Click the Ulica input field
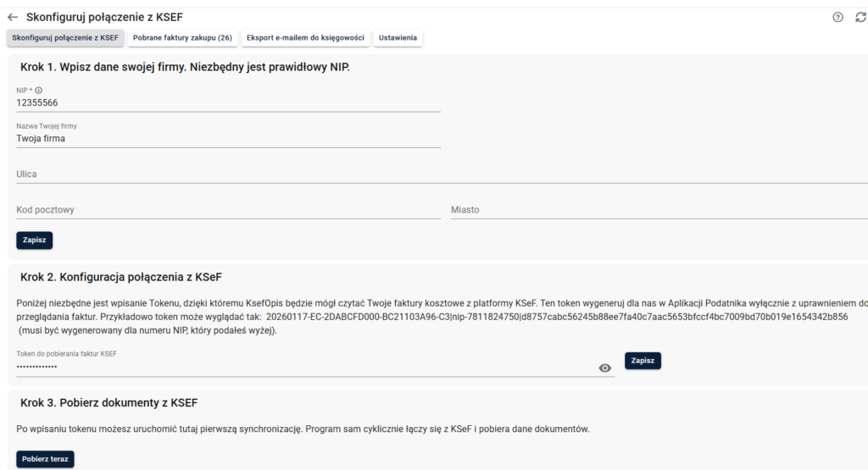 [441, 174]
